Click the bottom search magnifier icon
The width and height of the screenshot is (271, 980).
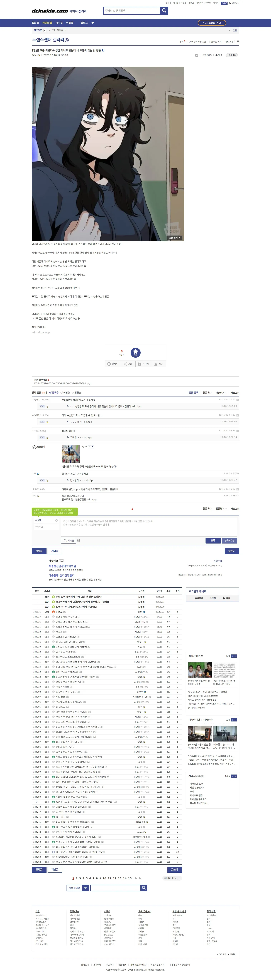144,888
